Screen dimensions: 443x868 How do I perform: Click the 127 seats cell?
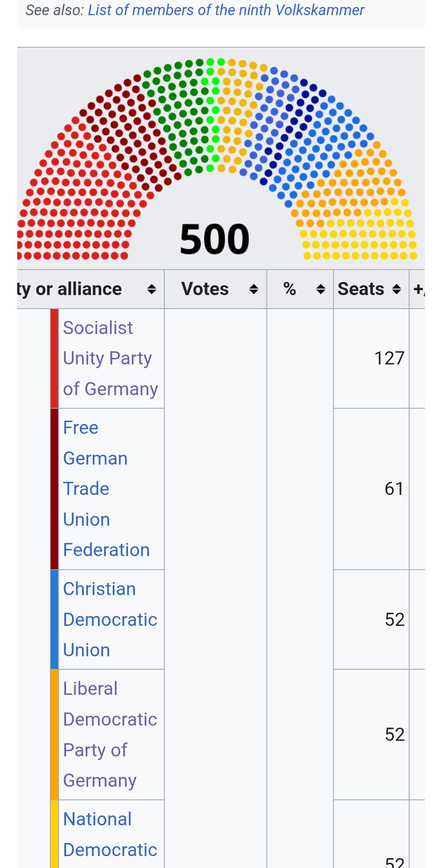389,358
